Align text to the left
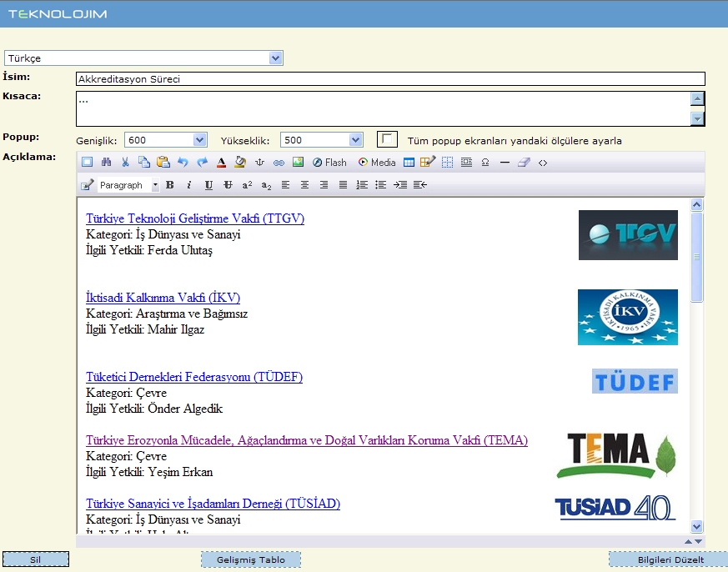 pos(285,185)
